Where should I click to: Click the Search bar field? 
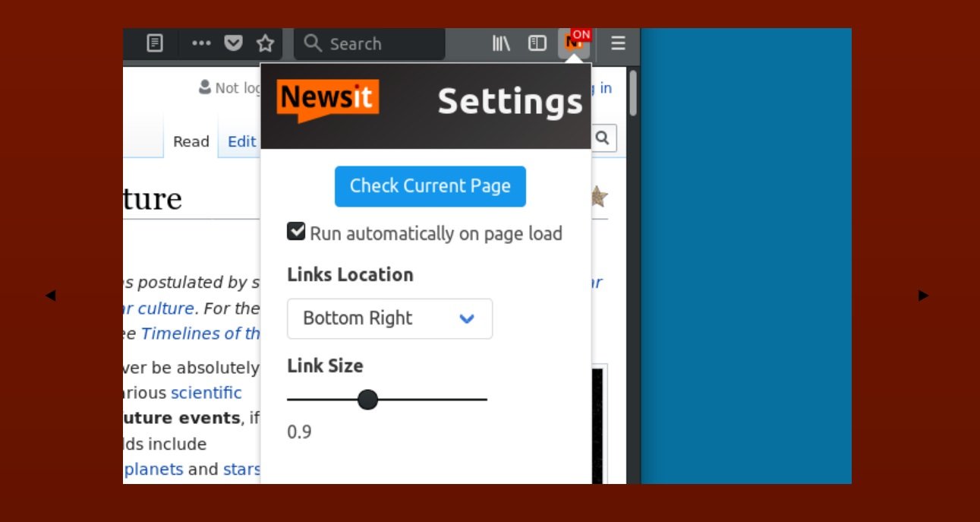370,43
